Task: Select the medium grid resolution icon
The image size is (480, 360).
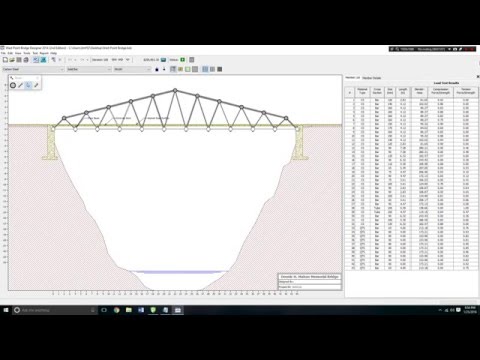Action: 212,69
